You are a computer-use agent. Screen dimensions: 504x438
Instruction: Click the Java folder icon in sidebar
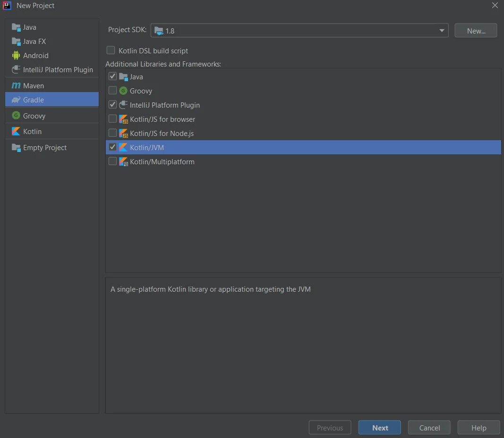click(16, 27)
